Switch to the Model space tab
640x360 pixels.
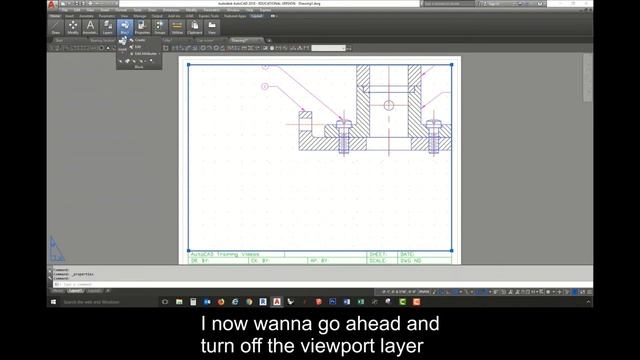58,291
